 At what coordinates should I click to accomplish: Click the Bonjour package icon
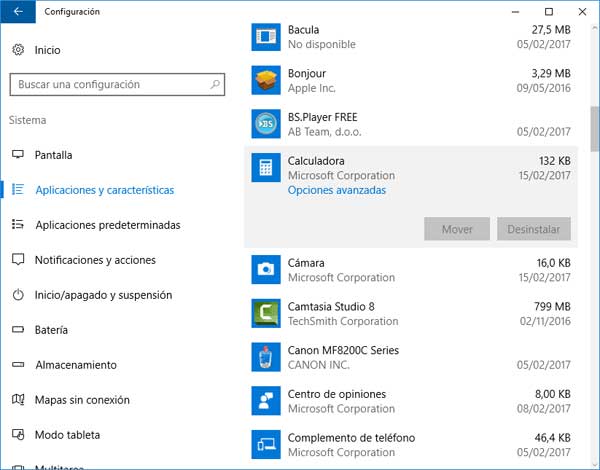pyautogui.click(x=265, y=80)
